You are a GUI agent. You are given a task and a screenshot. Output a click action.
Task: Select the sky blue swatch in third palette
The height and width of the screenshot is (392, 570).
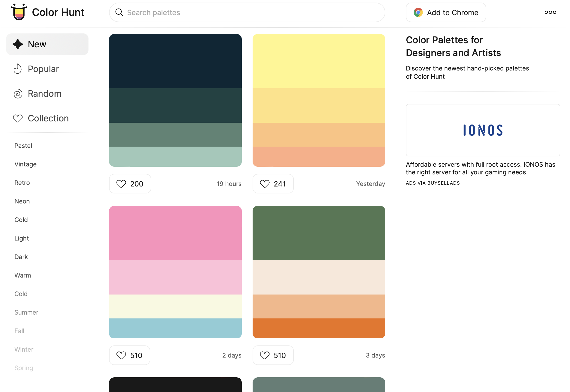[x=175, y=328]
